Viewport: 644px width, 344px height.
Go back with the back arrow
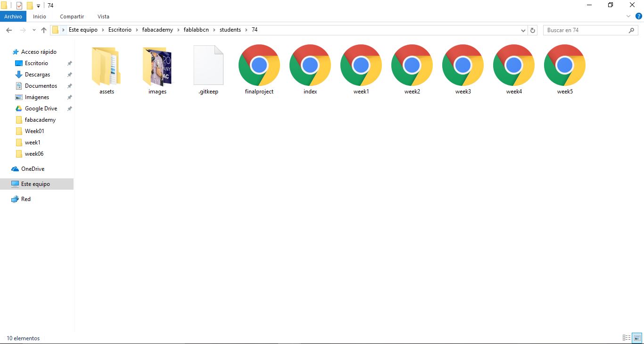8,30
